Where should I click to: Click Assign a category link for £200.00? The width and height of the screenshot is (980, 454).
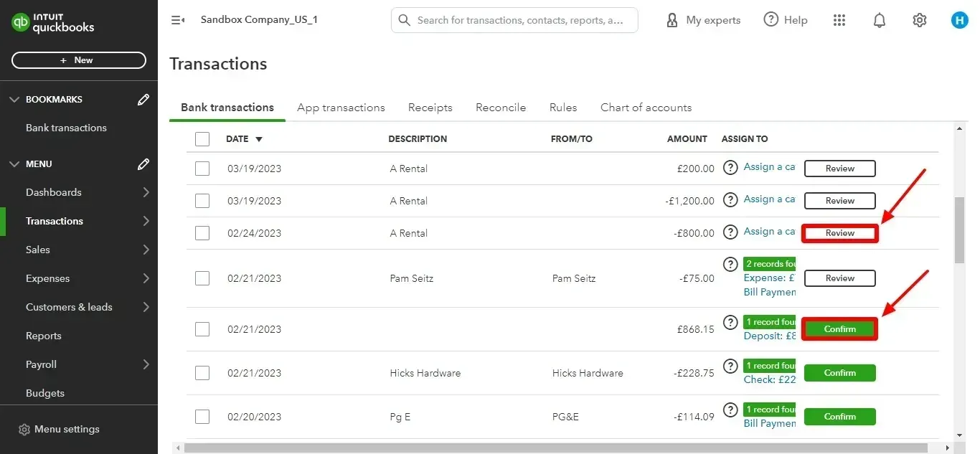click(769, 166)
